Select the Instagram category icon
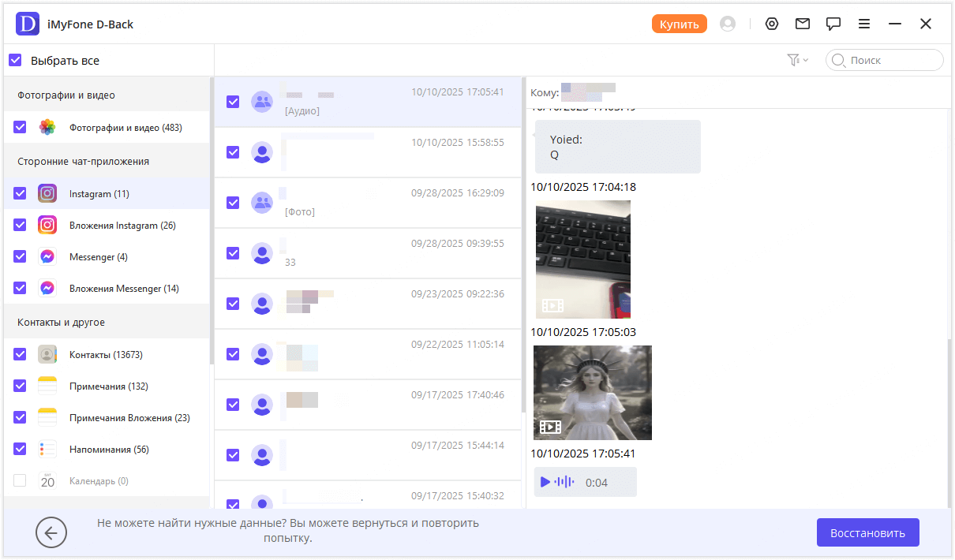Viewport: 955px width, 560px height. click(x=47, y=194)
